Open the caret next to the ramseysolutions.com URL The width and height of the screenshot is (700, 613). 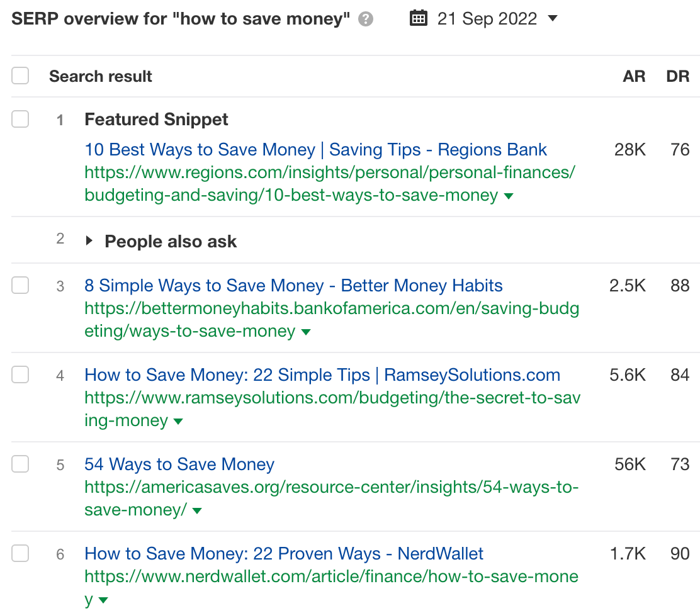[x=178, y=422]
